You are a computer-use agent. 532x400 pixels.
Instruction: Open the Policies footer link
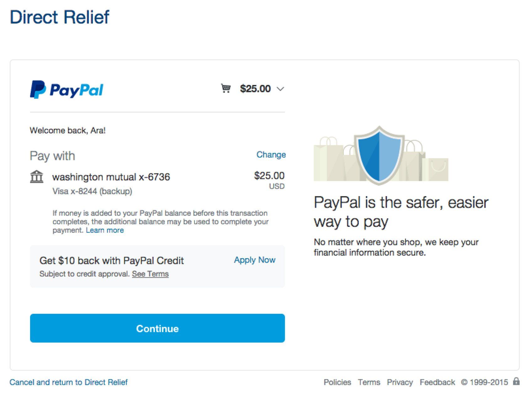pyautogui.click(x=337, y=382)
